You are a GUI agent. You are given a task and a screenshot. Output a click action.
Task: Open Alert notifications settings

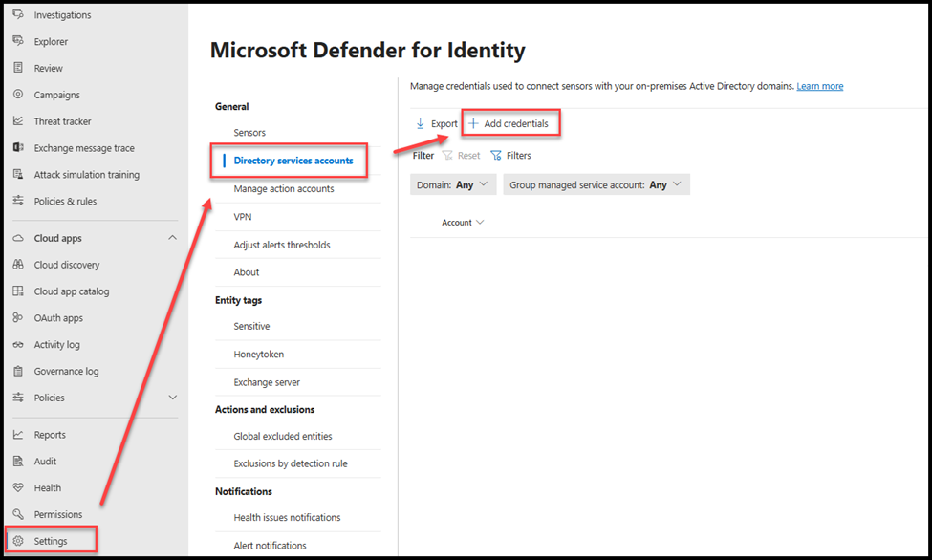point(270,545)
